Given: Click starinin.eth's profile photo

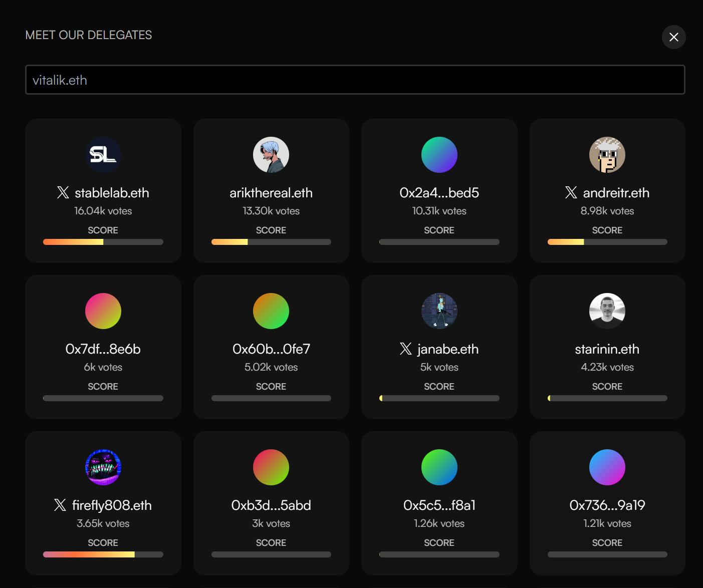Looking at the screenshot, I should point(607,311).
